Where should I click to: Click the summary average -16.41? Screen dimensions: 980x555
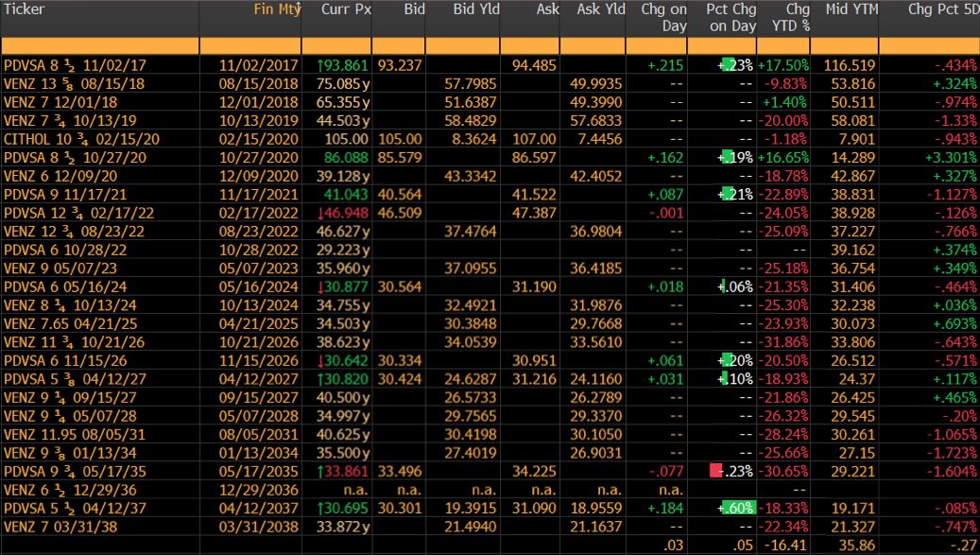click(x=785, y=545)
